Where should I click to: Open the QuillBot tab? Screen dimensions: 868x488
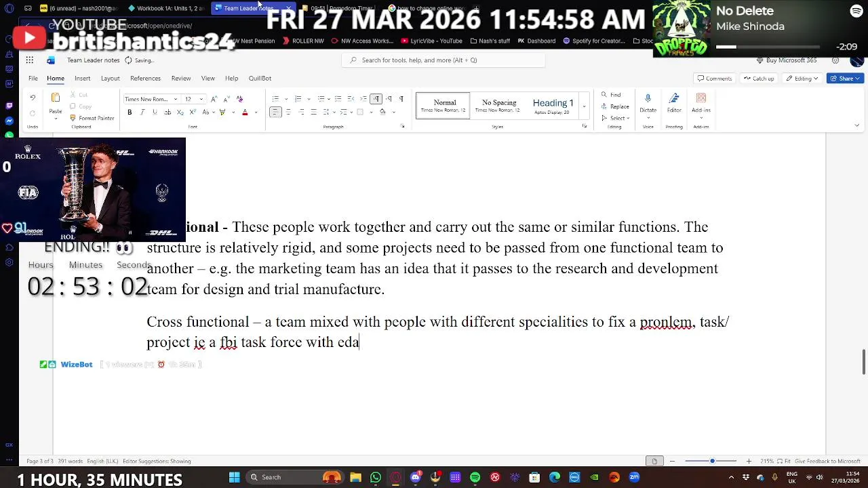click(x=260, y=79)
